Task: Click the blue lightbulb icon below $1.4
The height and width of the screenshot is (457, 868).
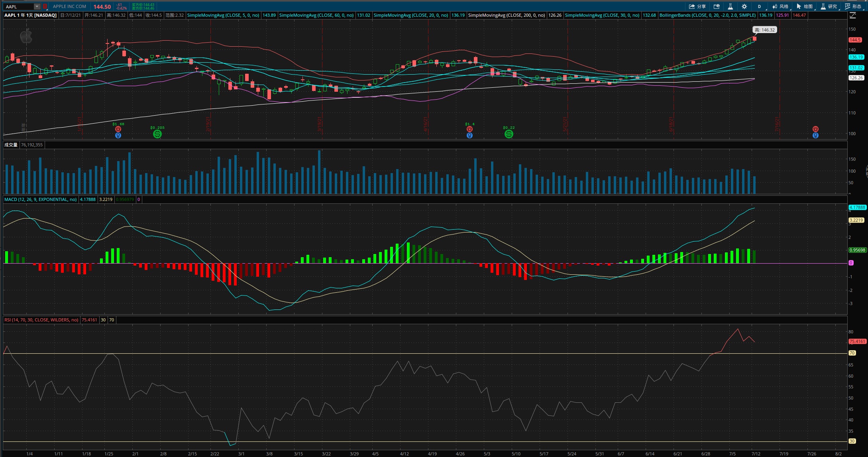Action: pos(469,136)
